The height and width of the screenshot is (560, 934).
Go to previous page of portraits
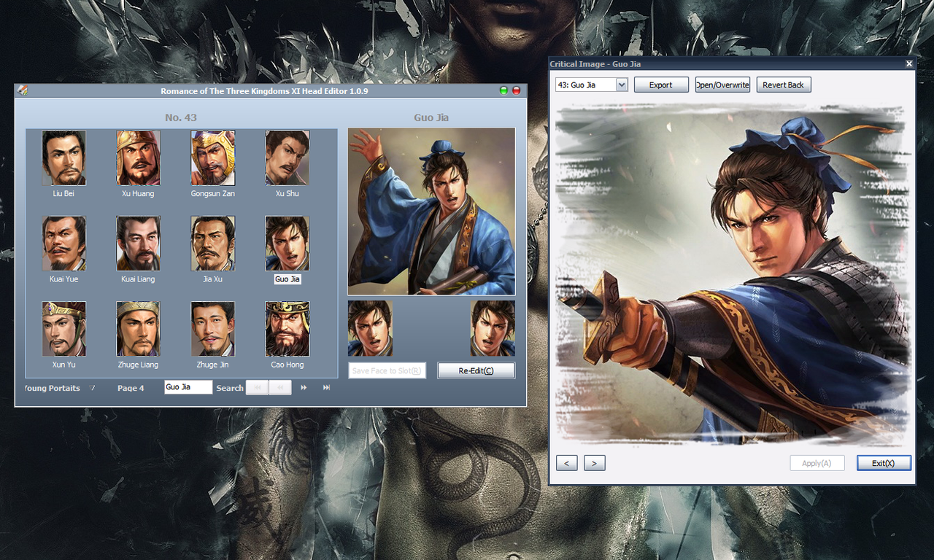280,388
